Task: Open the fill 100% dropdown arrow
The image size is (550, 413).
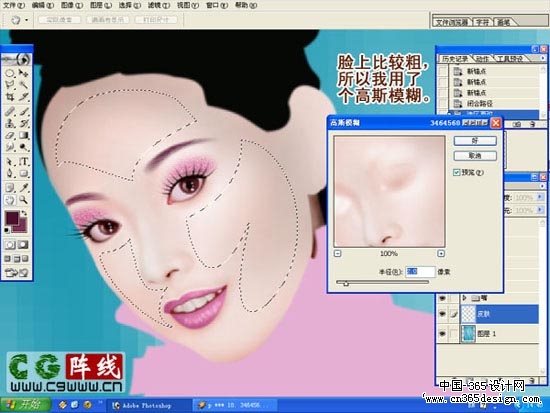Action: click(541, 210)
